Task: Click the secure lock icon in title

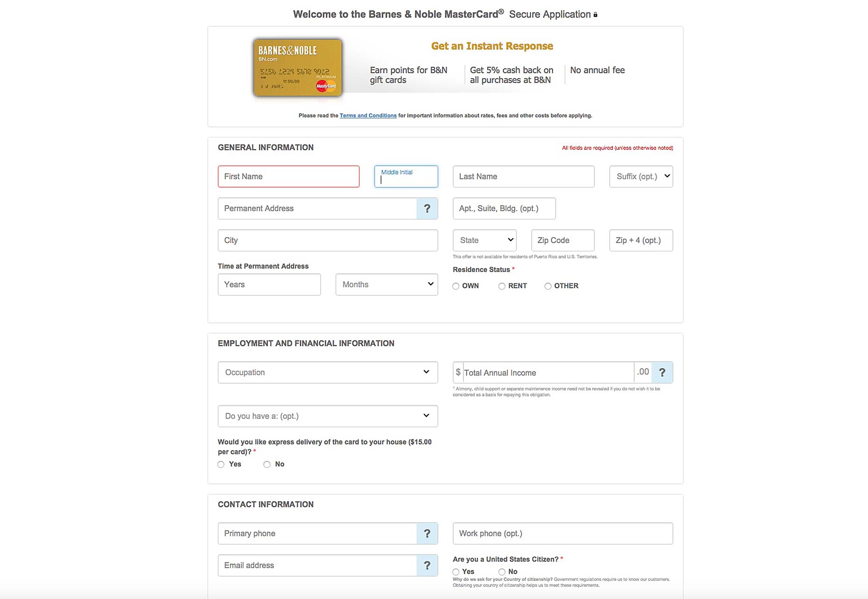Action: (x=595, y=15)
